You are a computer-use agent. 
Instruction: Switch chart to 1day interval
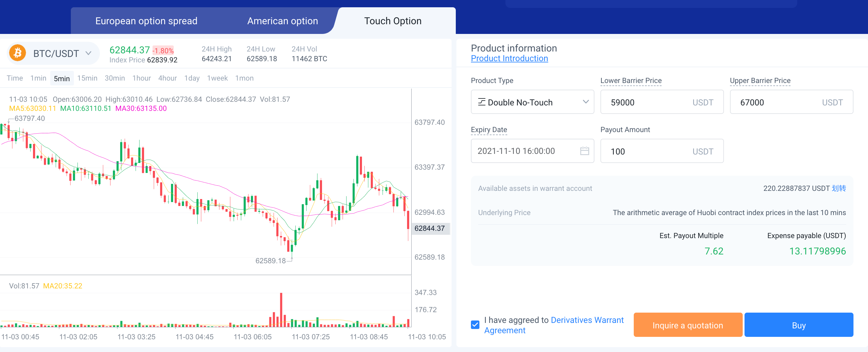coord(192,78)
